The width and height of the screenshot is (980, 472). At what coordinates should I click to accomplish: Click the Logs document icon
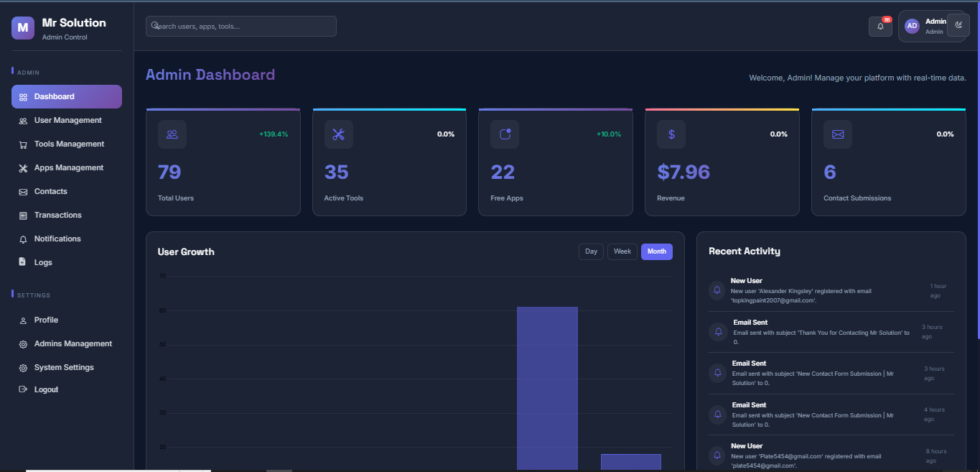tap(22, 262)
